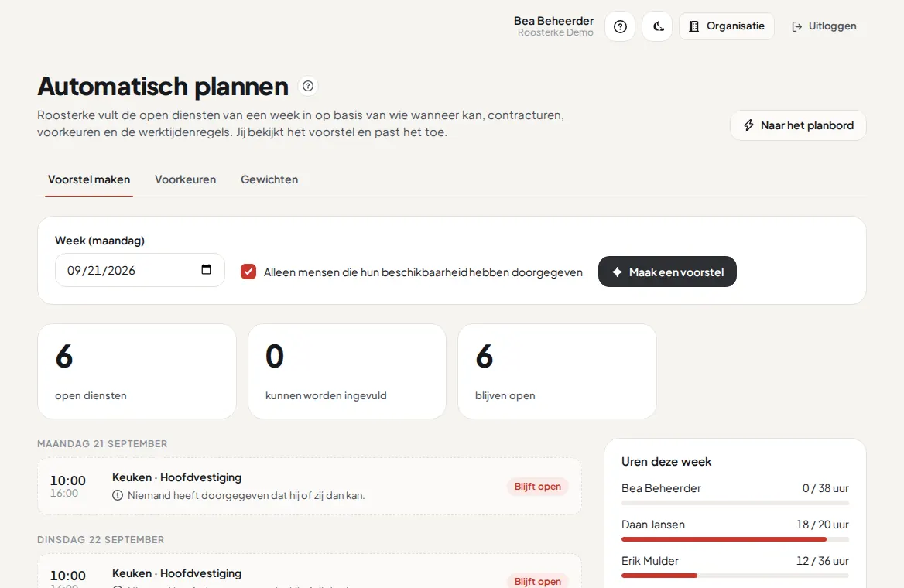Click the Uren deze week heading
This screenshot has width=904, height=588.
click(666, 462)
